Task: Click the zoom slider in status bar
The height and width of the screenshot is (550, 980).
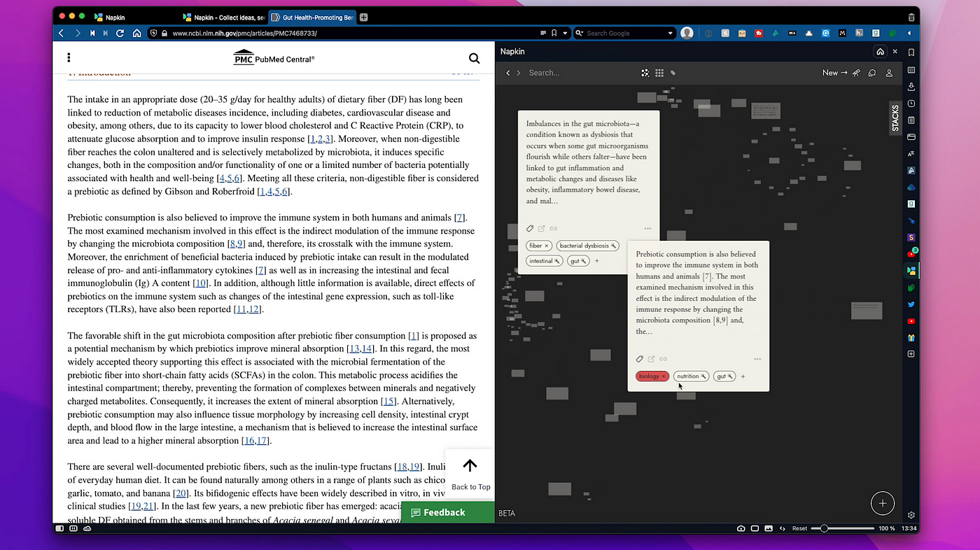Action: click(x=842, y=528)
